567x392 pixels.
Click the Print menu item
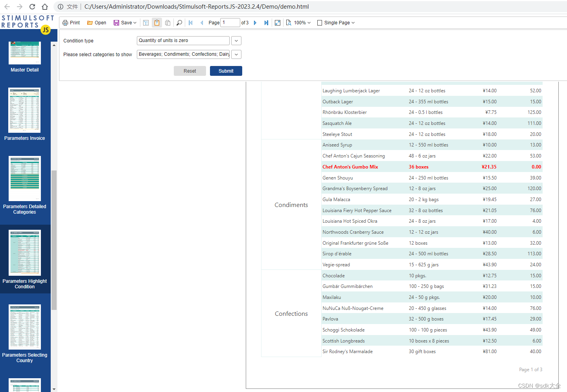[x=71, y=22]
